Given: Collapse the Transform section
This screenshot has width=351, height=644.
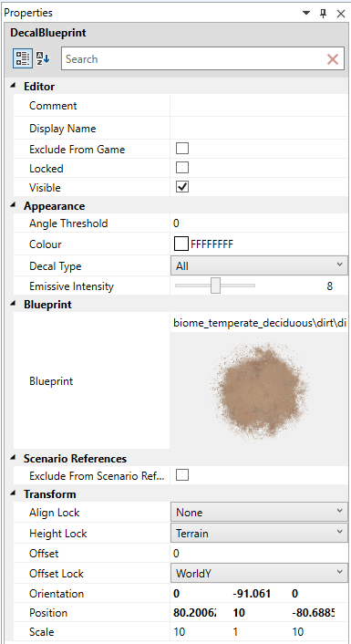Looking at the screenshot, I should (x=13, y=493).
